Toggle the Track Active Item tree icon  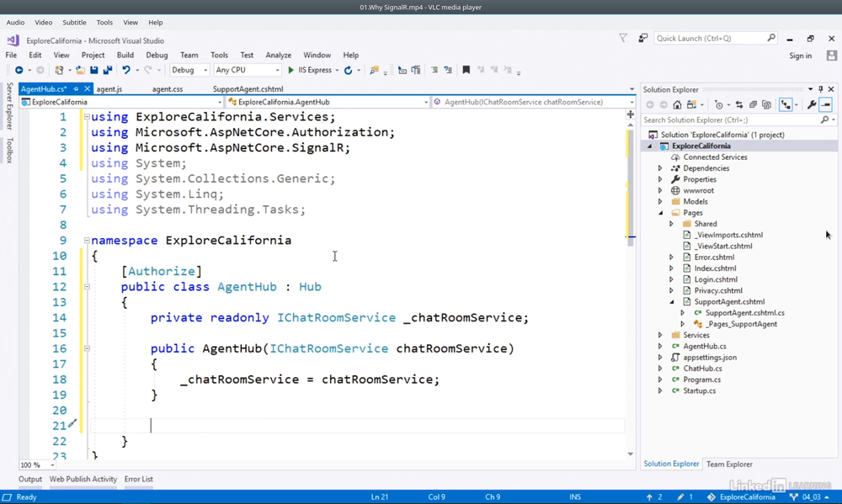[786, 104]
